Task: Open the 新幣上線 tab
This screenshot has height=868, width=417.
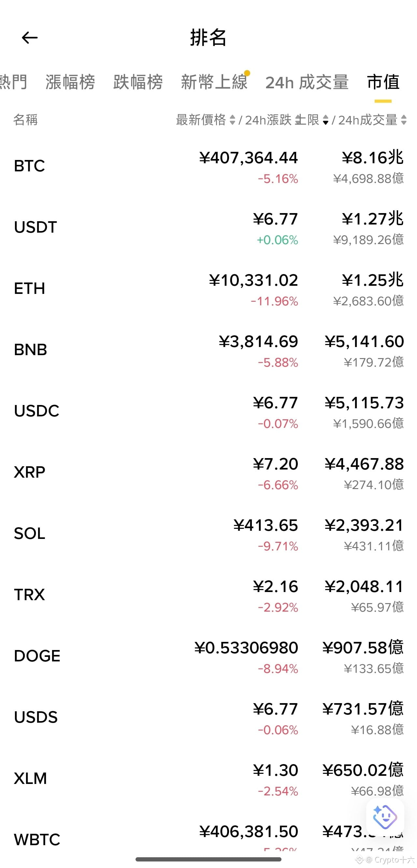Action: (x=214, y=82)
